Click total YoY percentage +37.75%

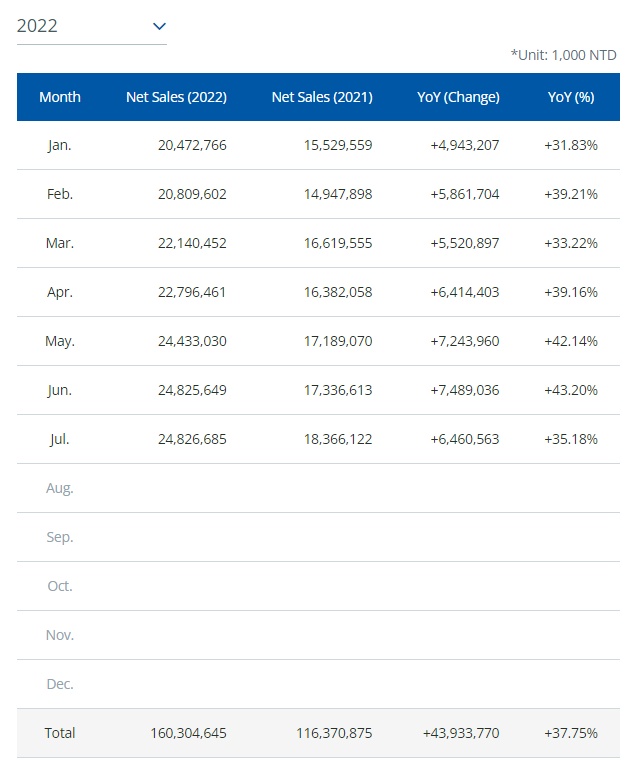coord(571,733)
